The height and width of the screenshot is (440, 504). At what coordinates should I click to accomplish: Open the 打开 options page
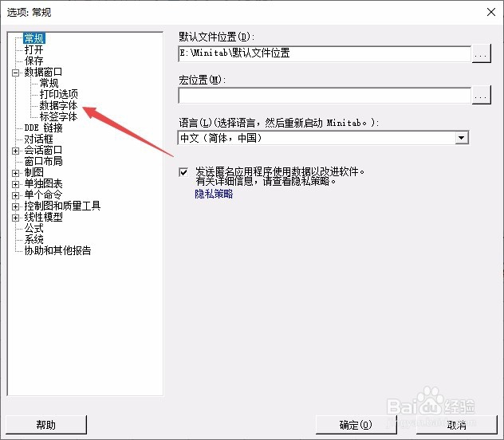(x=33, y=49)
